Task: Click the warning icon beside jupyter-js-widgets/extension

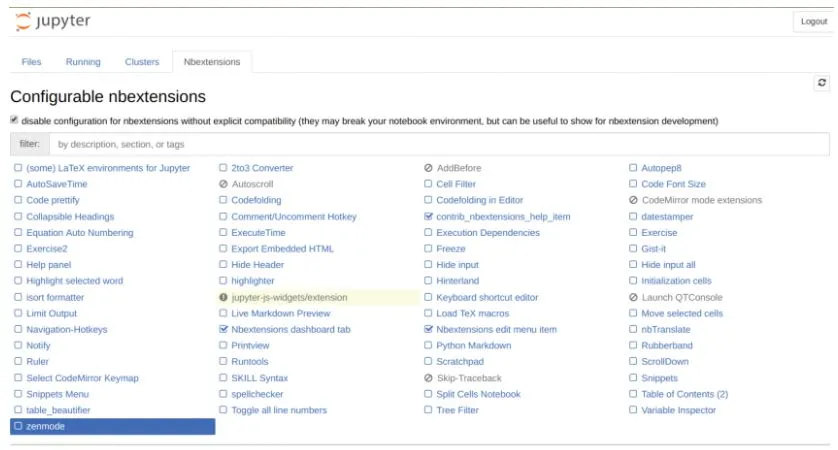Action: point(224,298)
